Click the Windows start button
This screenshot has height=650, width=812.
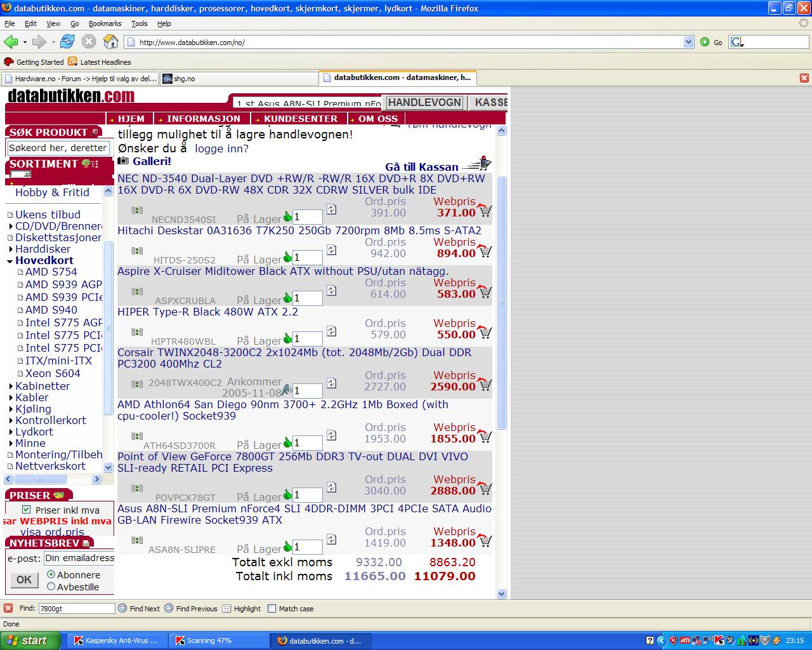(x=30, y=640)
